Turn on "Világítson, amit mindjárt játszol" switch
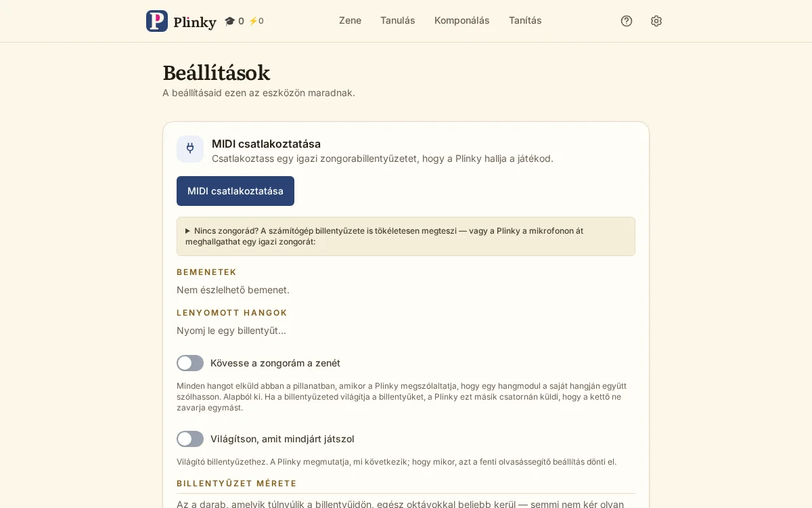This screenshot has height=508, width=812. coord(190,439)
